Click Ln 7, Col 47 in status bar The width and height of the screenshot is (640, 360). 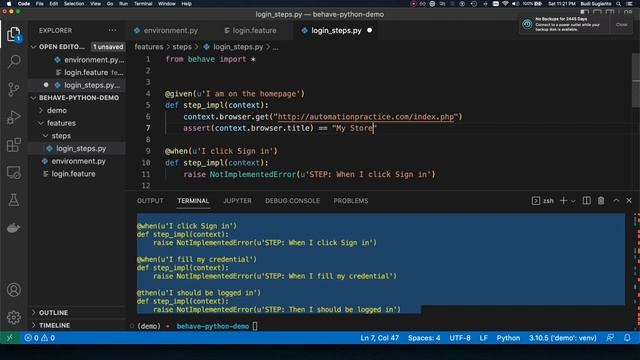(x=379, y=338)
